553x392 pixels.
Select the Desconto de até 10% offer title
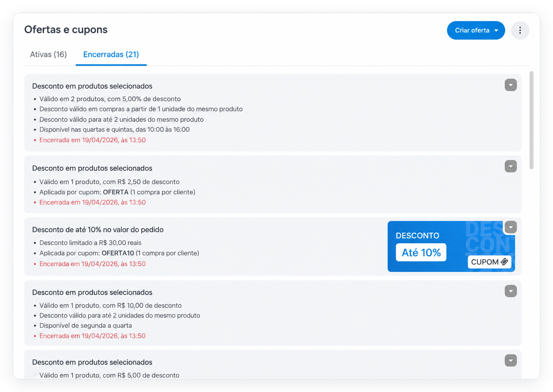tap(98, 230)
